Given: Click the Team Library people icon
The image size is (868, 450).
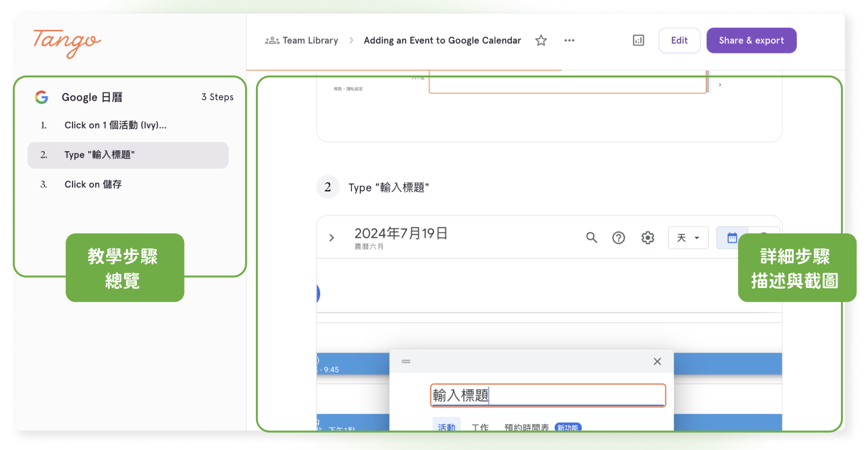Looking at the screenshot, I should (x=272, y=41).
